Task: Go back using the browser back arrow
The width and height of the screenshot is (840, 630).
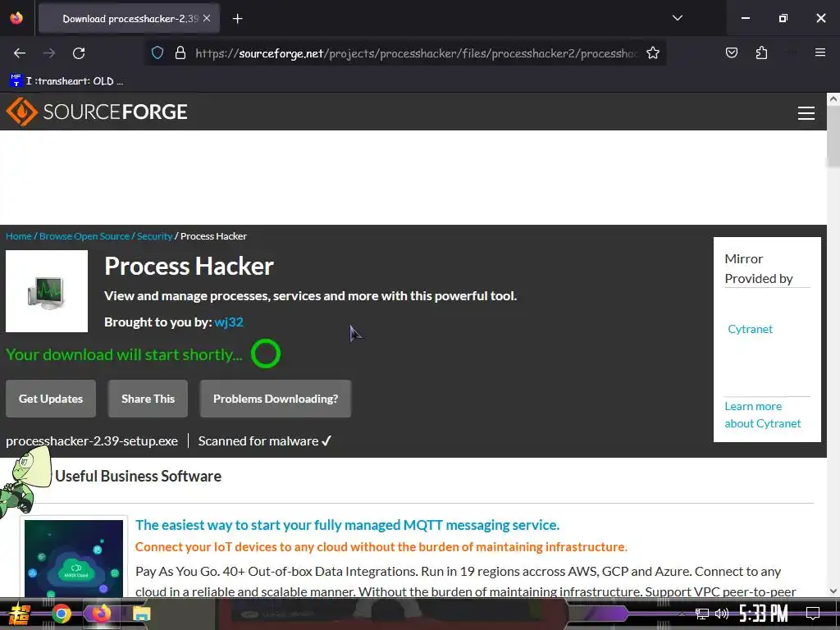Action: click(20, 53)
